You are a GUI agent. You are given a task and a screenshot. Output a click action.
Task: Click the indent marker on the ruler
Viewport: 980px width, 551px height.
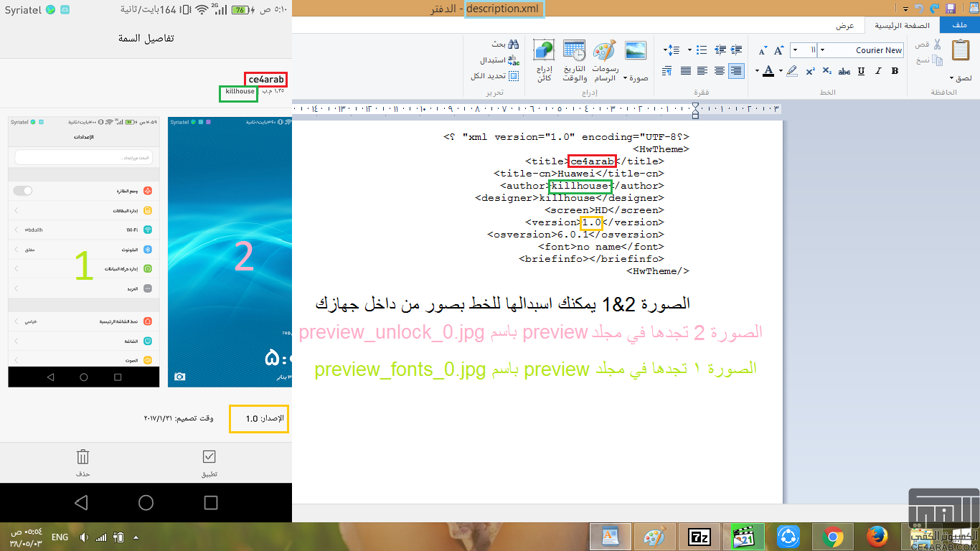coord(694,110)
